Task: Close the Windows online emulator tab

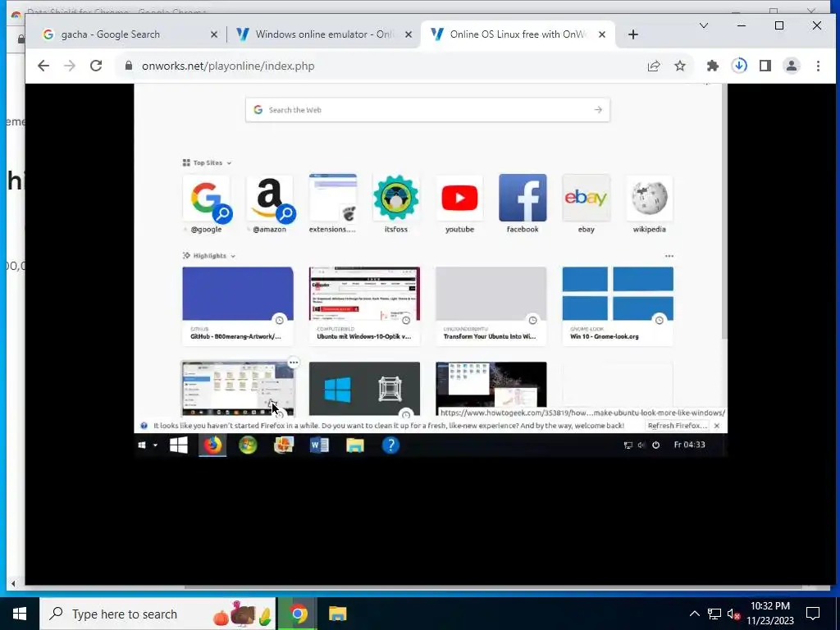Action: click(409, 34)
